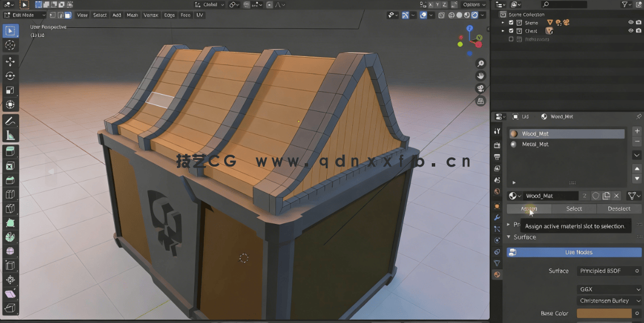Image resolution: width=644 pixels, height=323 pixels.
Task: Activate the Select Box tool
Action: click(10, 31)
